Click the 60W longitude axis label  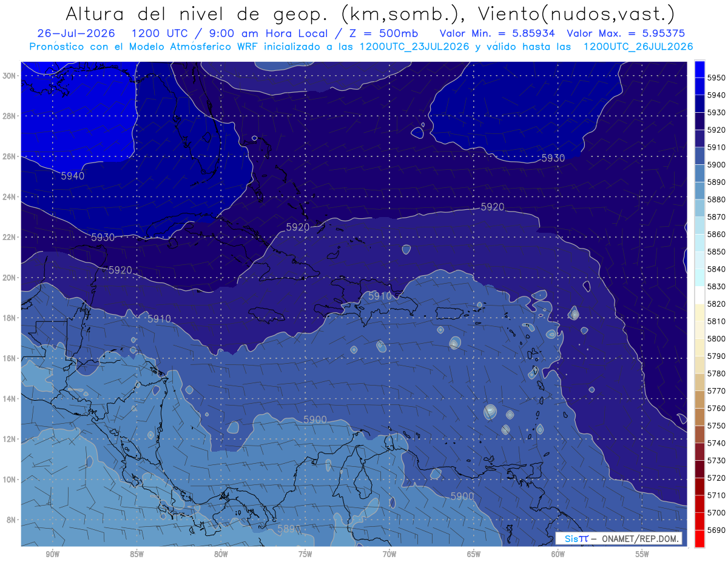pyautogui.click(x=558, y=554)
